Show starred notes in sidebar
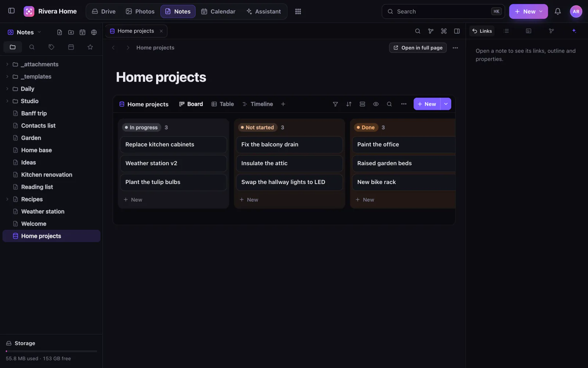This screenshot has height=368, width=588. (90, 47)
